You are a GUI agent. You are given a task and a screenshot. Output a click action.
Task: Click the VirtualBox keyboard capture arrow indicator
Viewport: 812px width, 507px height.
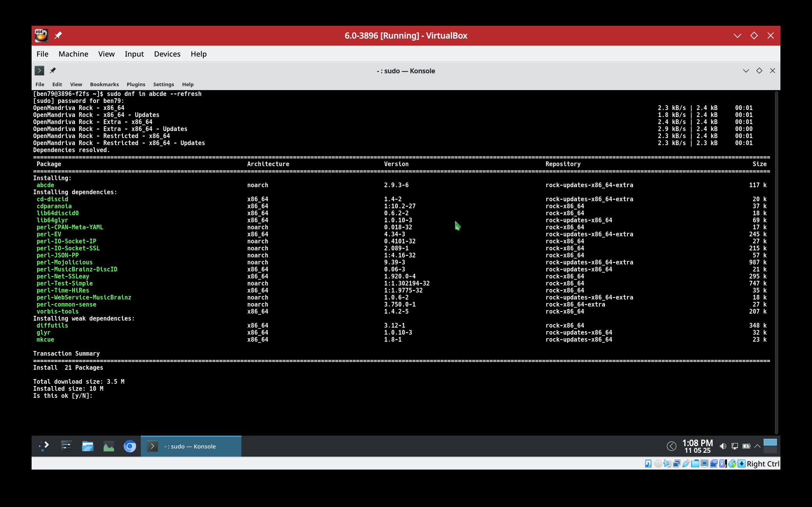(x=741, y=464)
